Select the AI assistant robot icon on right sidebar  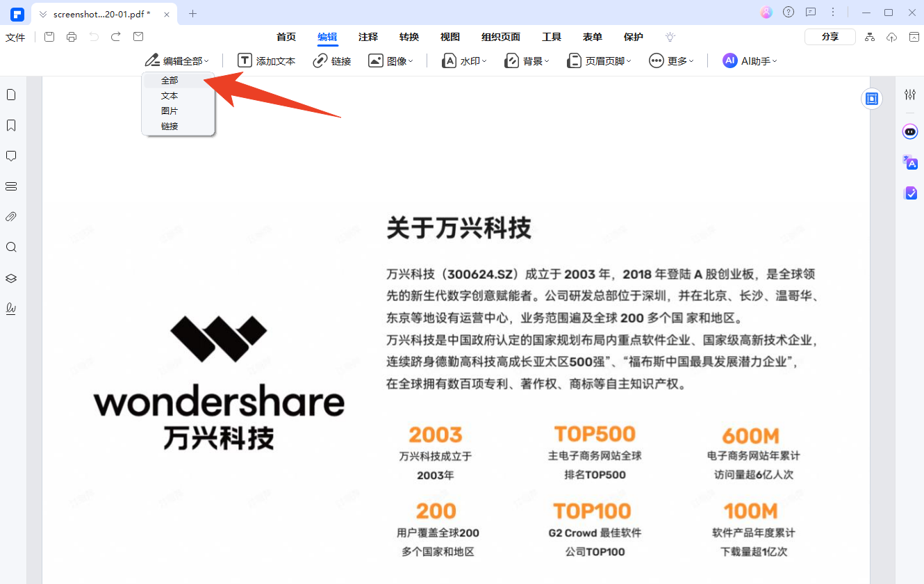click(910, 131)
